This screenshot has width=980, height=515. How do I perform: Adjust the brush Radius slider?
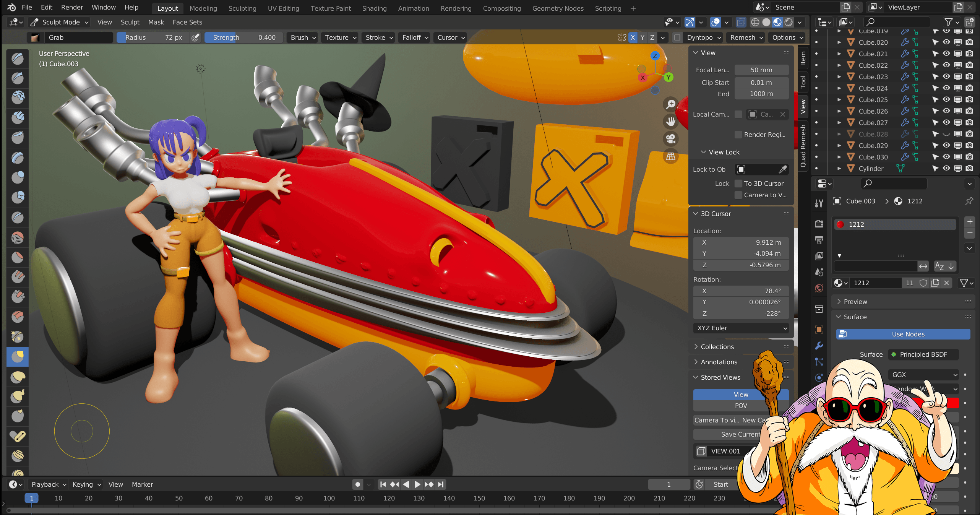tap(153, 37)
